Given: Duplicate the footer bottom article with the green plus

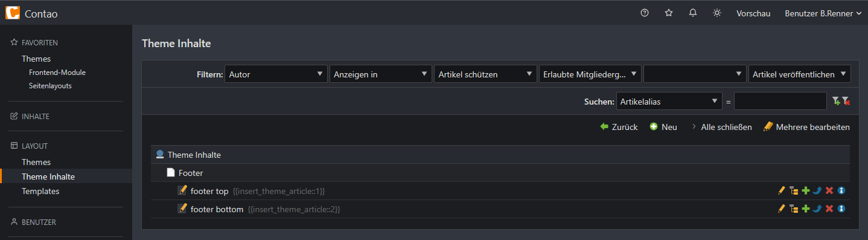Looking at the screenshot, I should pyautogui.click(x=805, y=209).
